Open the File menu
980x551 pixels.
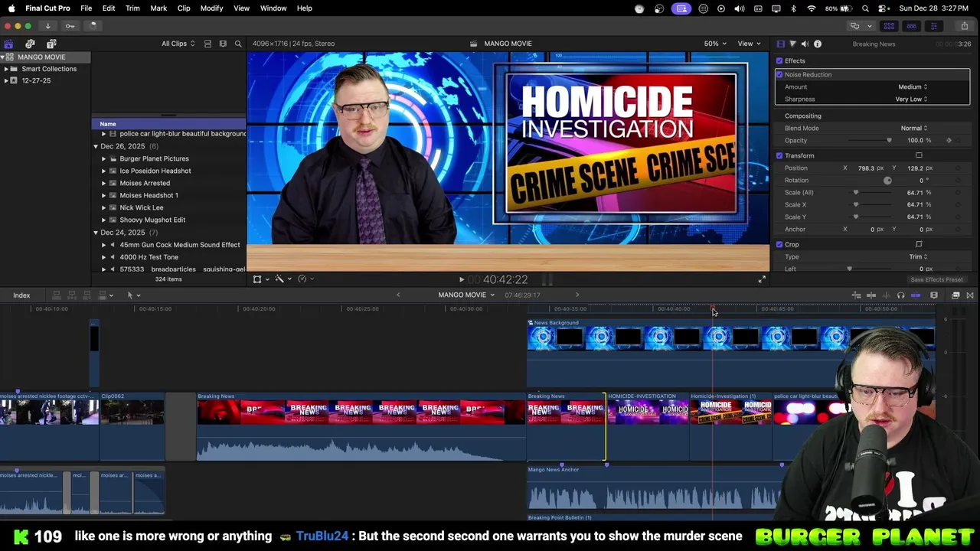tap(87, 8)
